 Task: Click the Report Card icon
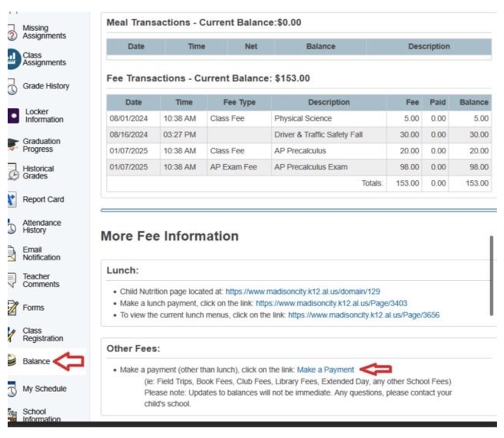tap(12, 200)
